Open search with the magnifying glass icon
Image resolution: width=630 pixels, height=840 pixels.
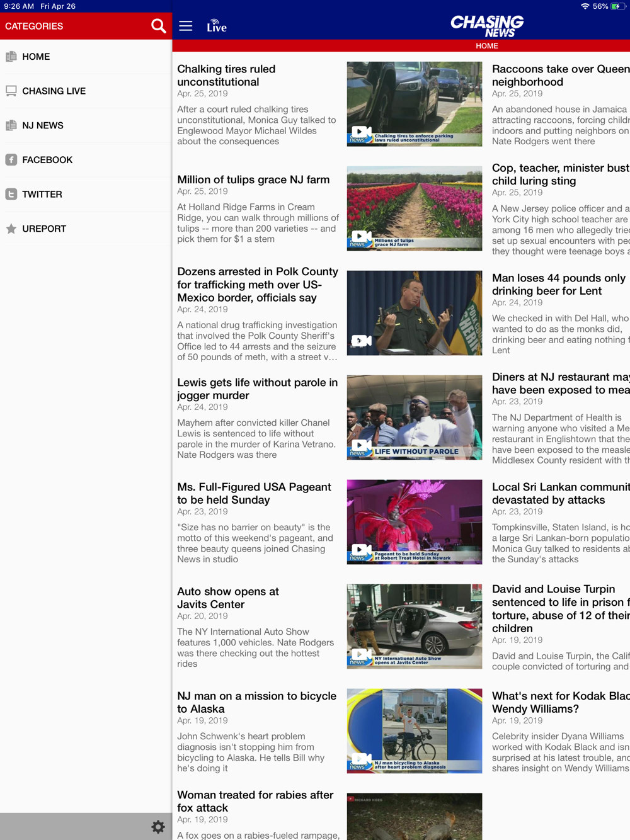(158, 26)
